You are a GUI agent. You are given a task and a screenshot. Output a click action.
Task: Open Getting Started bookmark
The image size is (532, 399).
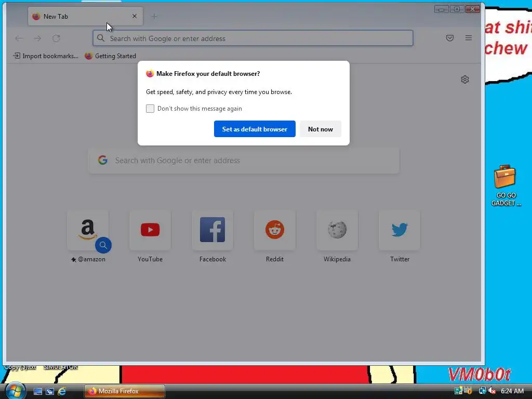(110, 56)
